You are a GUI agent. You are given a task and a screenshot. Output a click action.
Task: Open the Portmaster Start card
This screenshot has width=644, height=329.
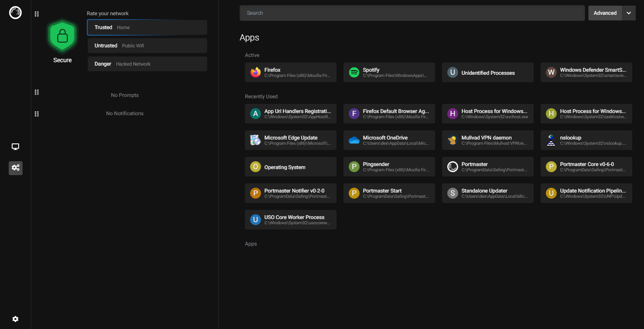(389, 193)
